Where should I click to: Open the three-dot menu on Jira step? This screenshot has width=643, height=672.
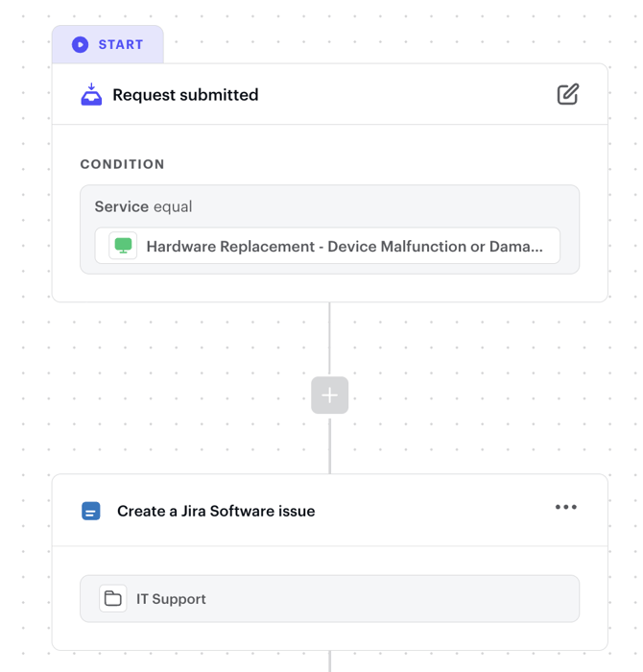coord(566,507)
